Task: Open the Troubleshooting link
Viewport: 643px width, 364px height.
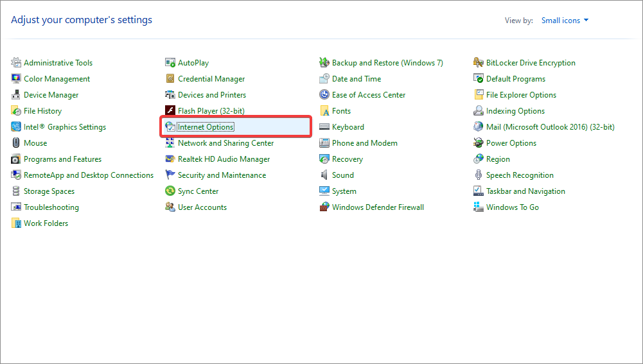Action: point(51,207)
